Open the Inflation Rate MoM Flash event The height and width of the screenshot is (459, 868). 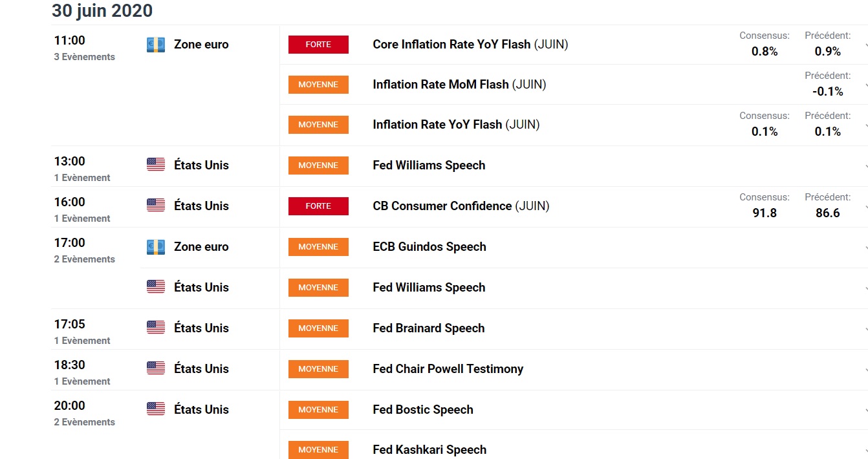point(459,84)
